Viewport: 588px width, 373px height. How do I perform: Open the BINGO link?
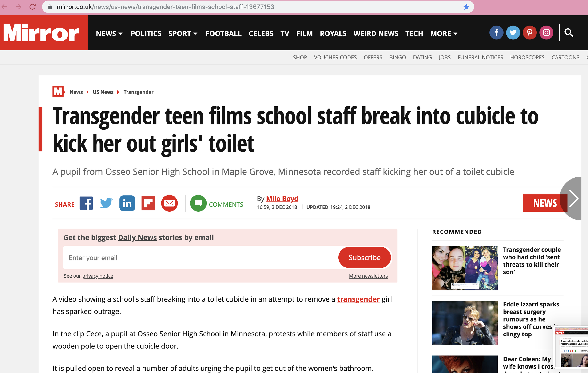(397, 57)
